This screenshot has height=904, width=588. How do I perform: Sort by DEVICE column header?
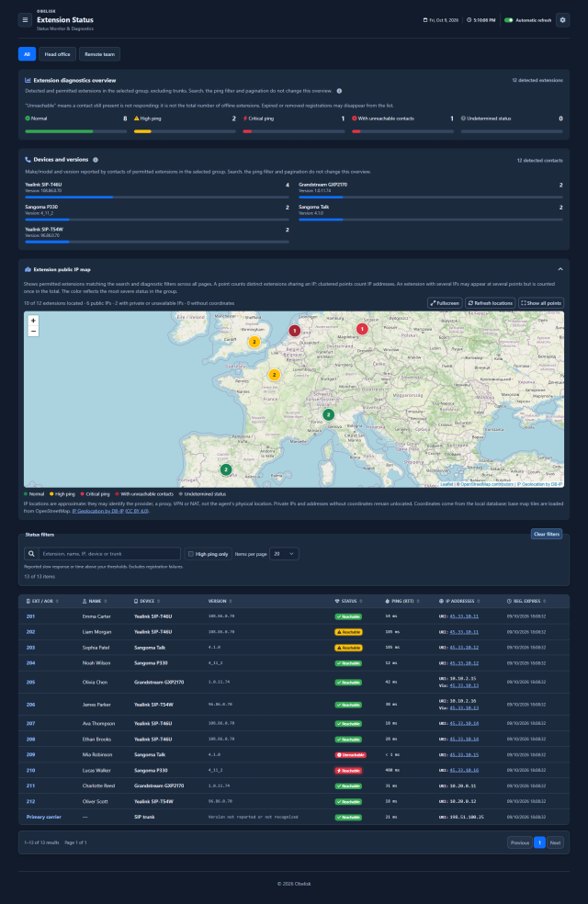tap(147, 602)
